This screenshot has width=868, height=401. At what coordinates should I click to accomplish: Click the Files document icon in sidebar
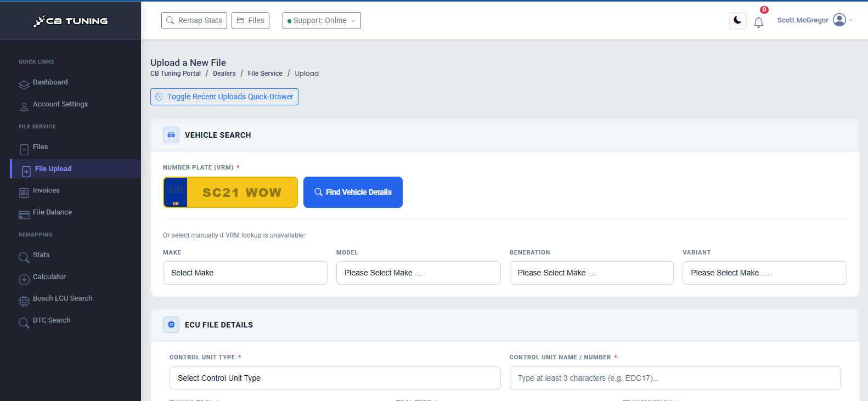tap(24, 150)
